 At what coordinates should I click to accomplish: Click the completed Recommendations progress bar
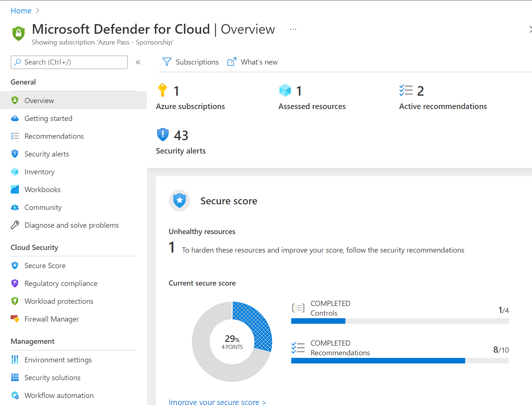pyautogui.click(x=400, y=361)
